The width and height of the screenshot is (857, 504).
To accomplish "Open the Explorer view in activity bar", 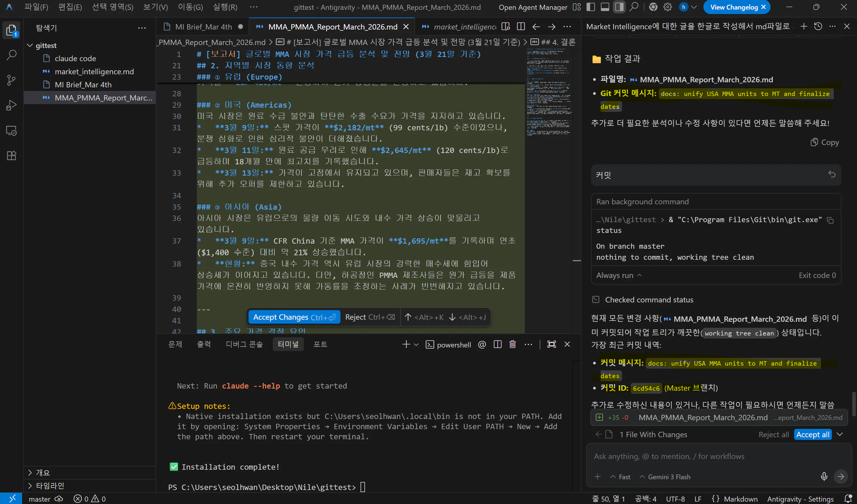I will pyautogui.click(x=12, y=30).
